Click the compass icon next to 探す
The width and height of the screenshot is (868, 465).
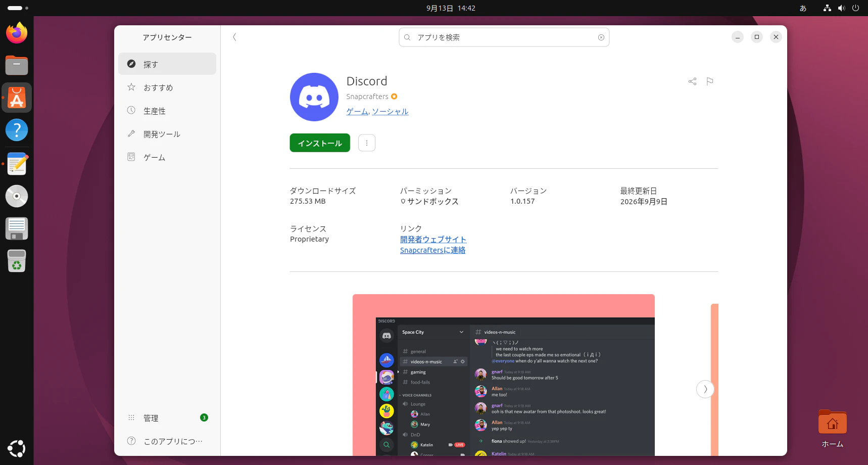click(x=131, y=64)
